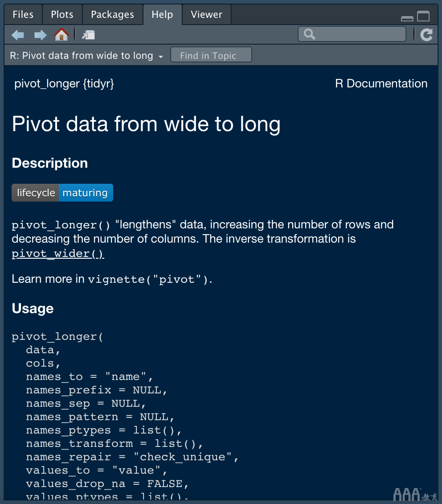Select the Help tab
This screenshot has height=504, width=442.
click(x=163, y=14)
